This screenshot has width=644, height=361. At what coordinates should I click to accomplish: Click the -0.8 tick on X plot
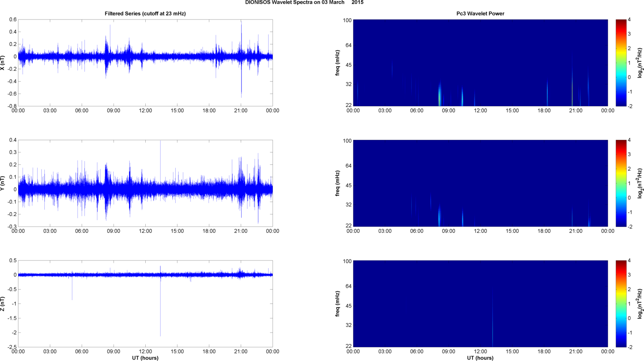click(x=11, y=106)
